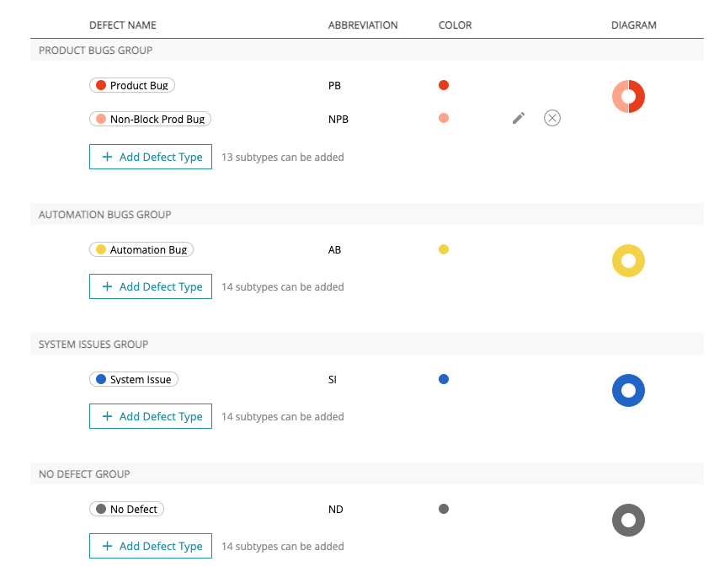Toggle the No Defect chip

126,509
